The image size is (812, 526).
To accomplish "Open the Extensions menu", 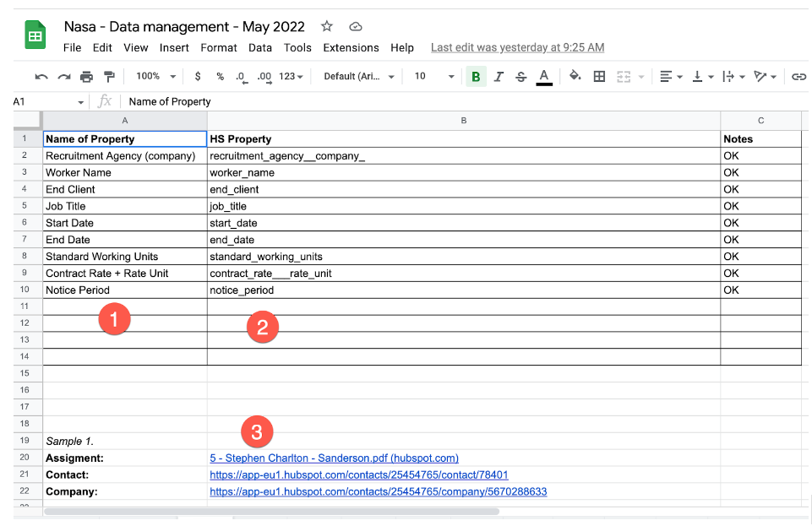I will pos(351,47).
